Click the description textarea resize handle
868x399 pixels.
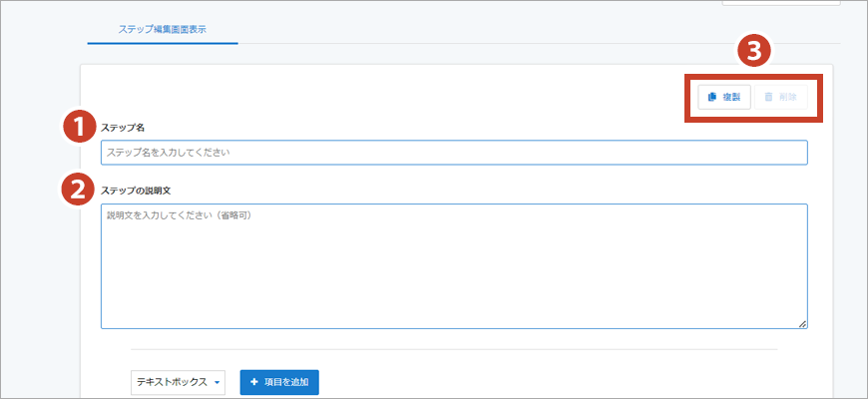802,323
